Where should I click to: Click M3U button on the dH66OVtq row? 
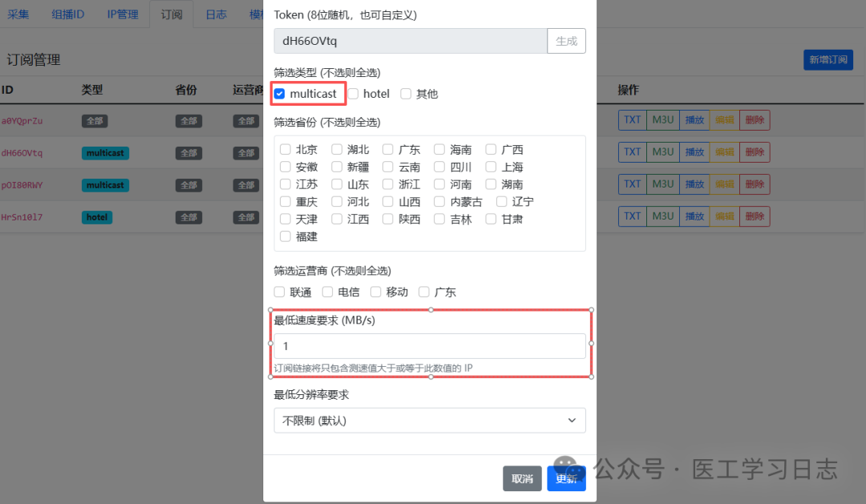pos(662,152)
